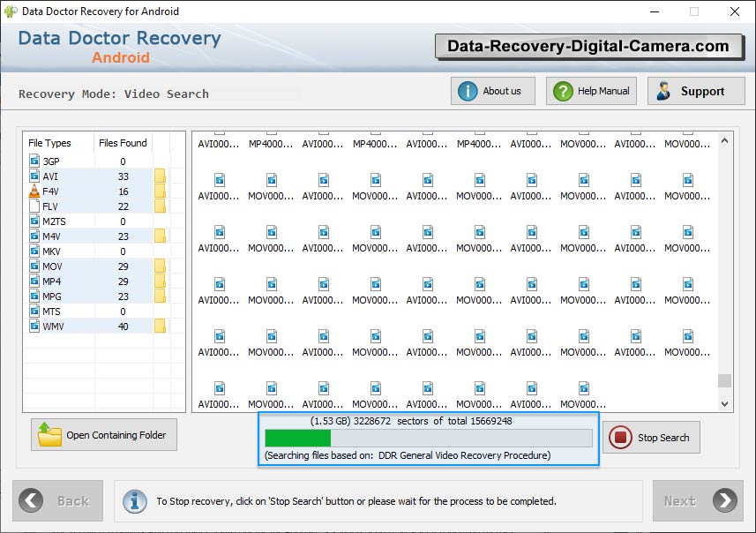Click the MTS file type icon
The image size is (756, 533).
[x=34, y=310]
